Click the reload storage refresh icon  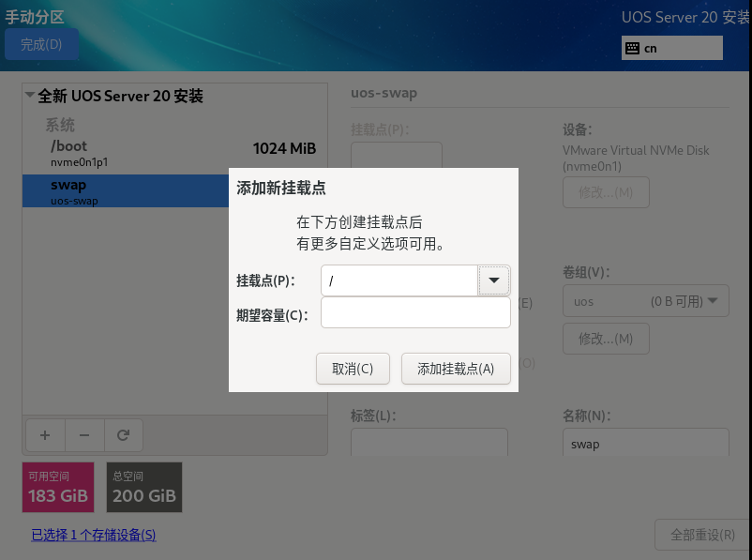(123, 435)
